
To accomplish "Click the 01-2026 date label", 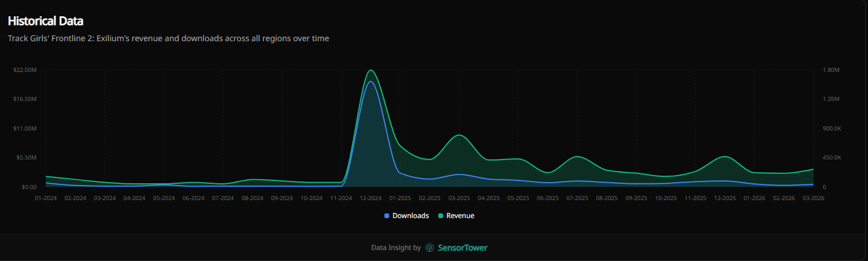I will (754, 198).
